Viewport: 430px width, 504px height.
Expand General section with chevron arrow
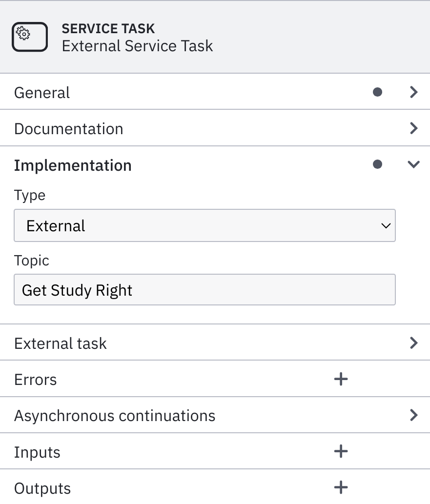[413, 92]
